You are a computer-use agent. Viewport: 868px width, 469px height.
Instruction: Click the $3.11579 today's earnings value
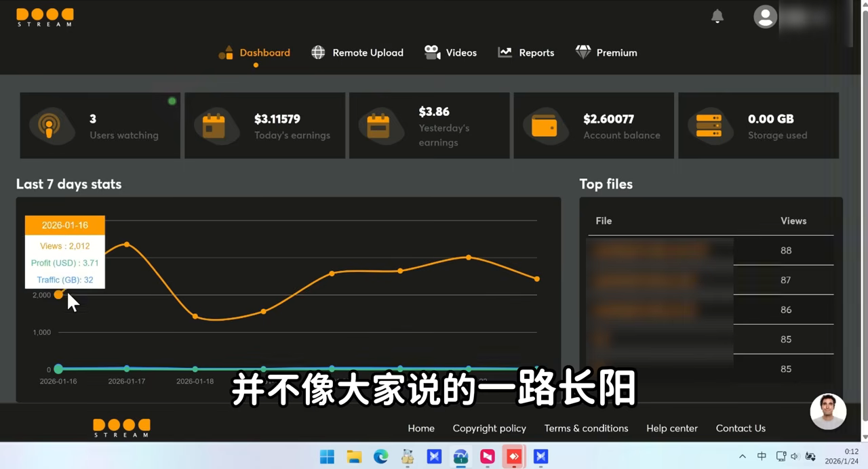click(277, 119)
